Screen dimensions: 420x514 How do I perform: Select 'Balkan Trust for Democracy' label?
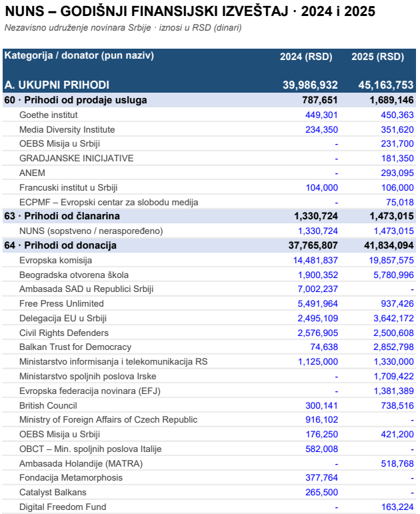(75, 347)
